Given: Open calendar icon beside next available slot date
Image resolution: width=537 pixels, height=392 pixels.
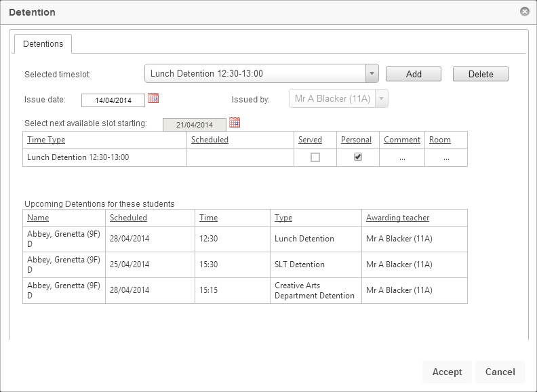Looking at the screenshot, I should click(235, 122).
